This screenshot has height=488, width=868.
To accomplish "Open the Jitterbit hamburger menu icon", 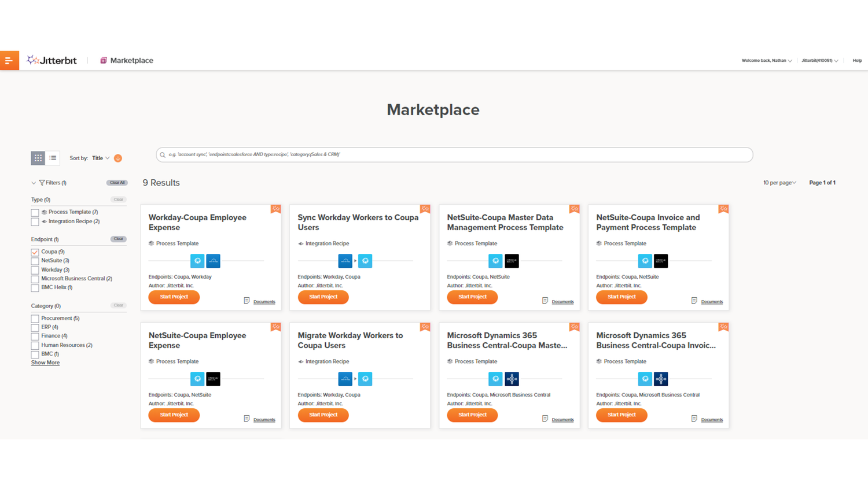I will (x=9, y=60).
